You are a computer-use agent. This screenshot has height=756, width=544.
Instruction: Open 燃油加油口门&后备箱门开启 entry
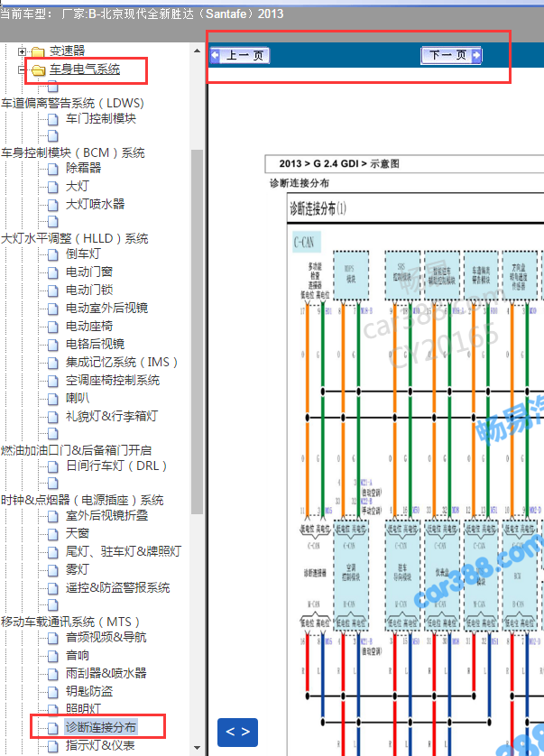[x=76, y=450]
